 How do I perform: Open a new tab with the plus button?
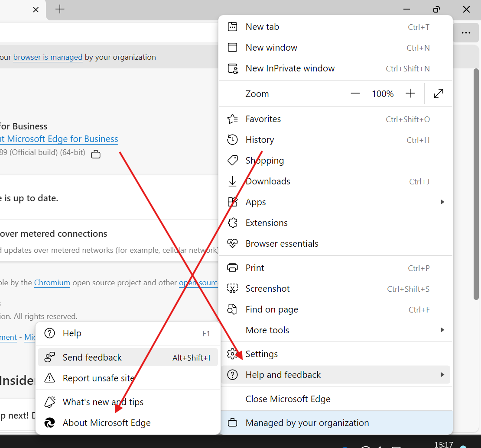coord(60,9)
